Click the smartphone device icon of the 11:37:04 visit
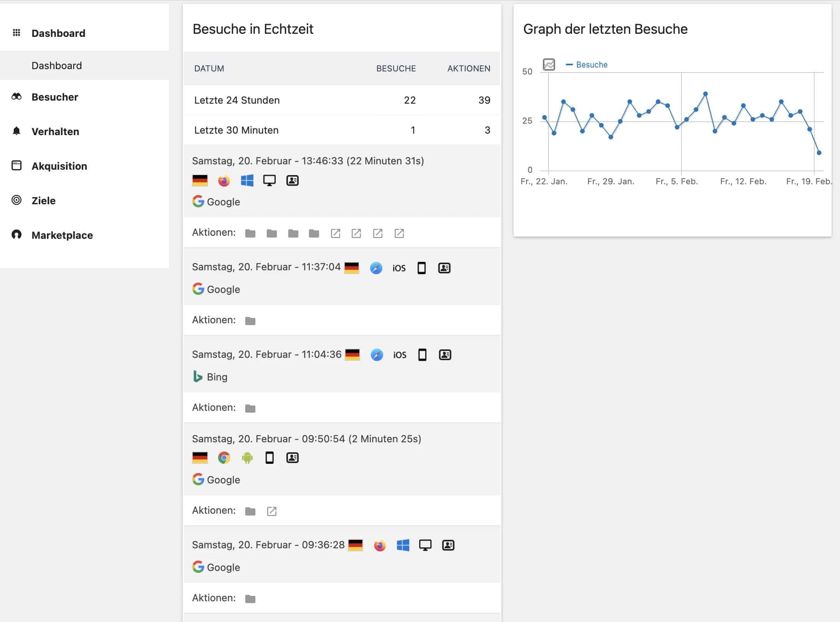 point(422,268)
